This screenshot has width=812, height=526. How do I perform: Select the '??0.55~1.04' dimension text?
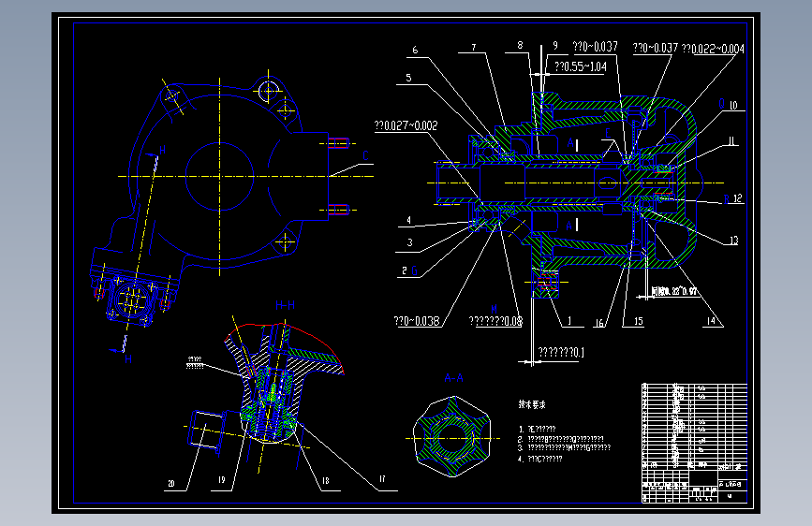581,66
